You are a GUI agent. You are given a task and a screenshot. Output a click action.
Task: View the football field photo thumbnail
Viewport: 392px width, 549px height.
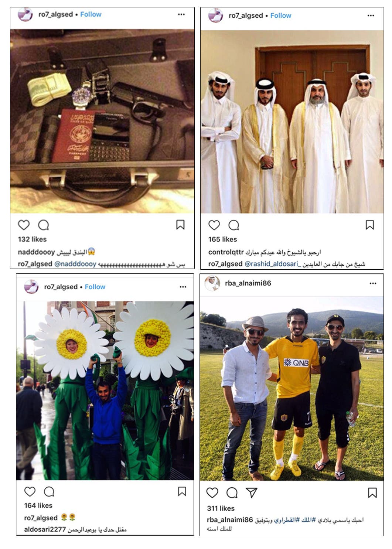[292, 388]
